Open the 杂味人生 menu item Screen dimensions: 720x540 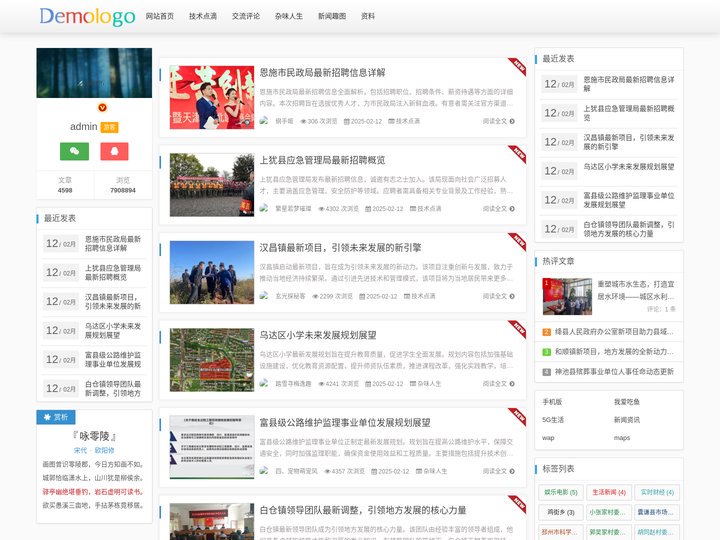click(x=289, y=16)
